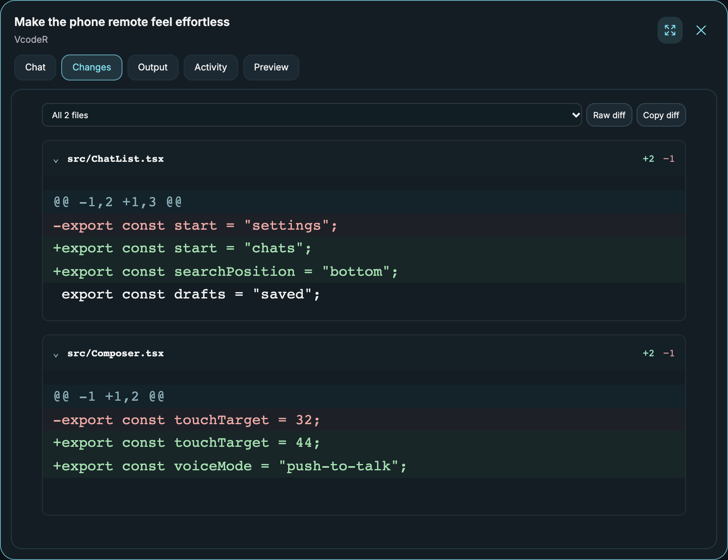Switch to the Chat tab
The width and height of the screenshot is (728, 560).
pos(35,67)
